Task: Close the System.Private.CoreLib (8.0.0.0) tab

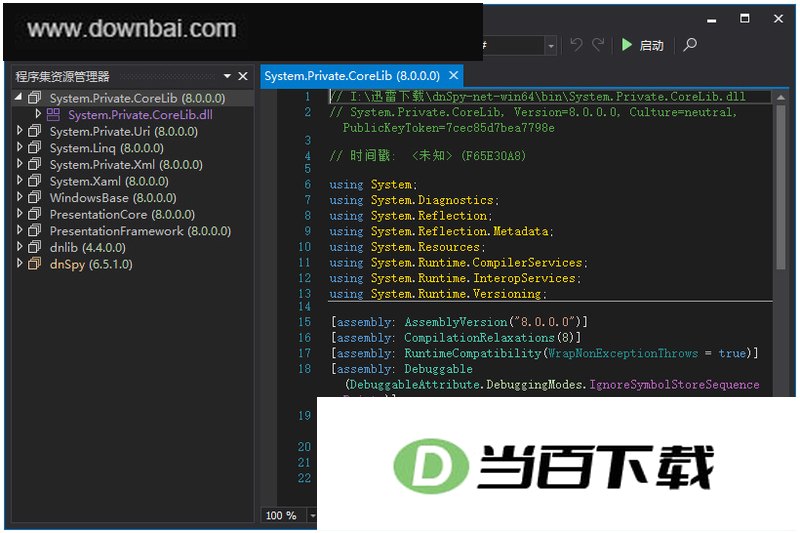Action: point(453,75)
